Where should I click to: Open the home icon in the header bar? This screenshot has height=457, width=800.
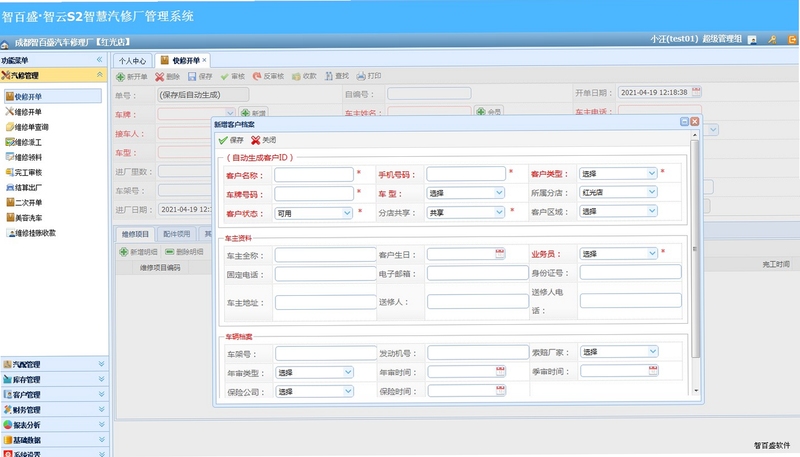5,43
